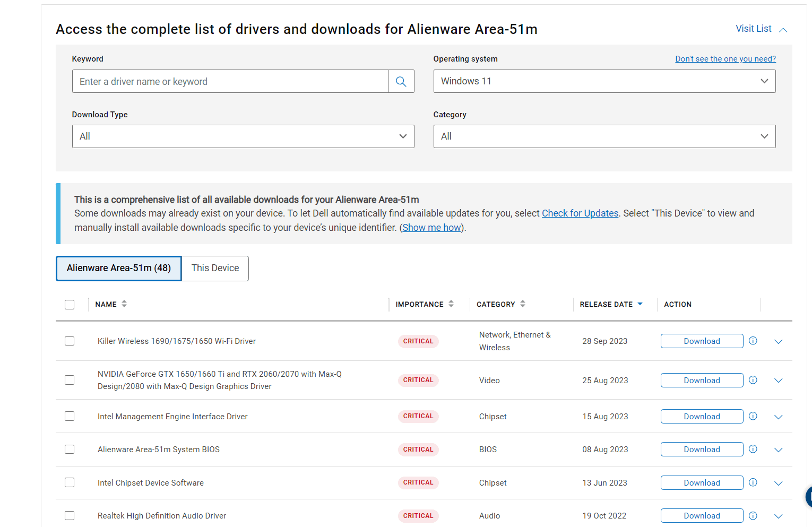Expand the Killer Wireless Wi-Fi Driver row details

click(779, 341)
